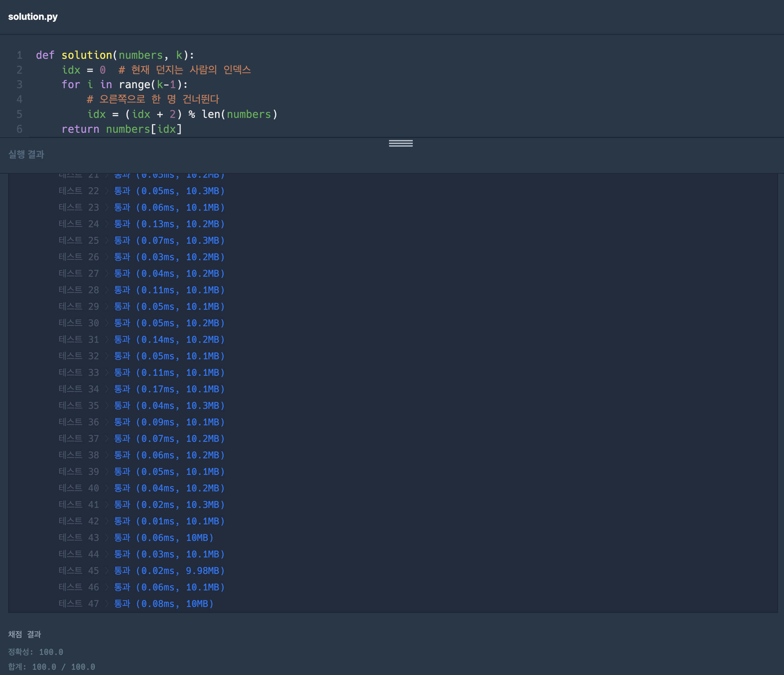Image resolution: width=784 pixels, height=675 pixels.
Task: Click the chevron arrow next to 테스트 37
Action: [x=107, y=439]
